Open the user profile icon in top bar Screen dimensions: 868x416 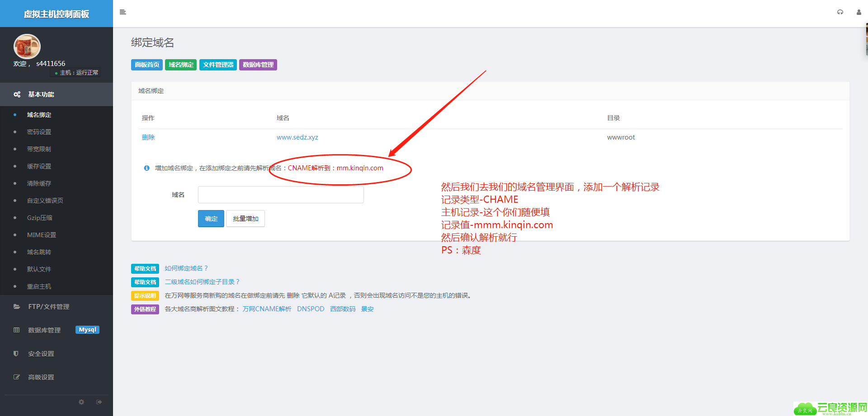(x=859, y=12)
